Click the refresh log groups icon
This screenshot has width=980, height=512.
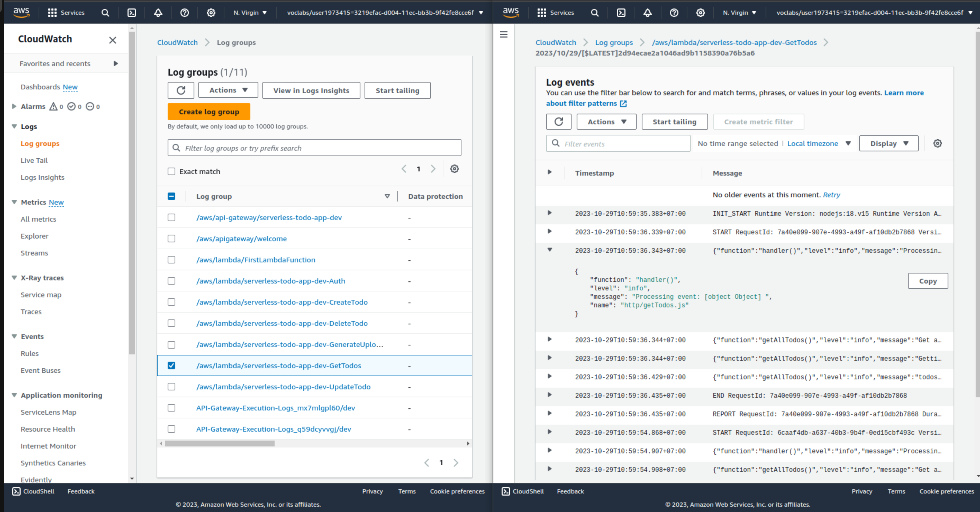click(x=181, y=90)
